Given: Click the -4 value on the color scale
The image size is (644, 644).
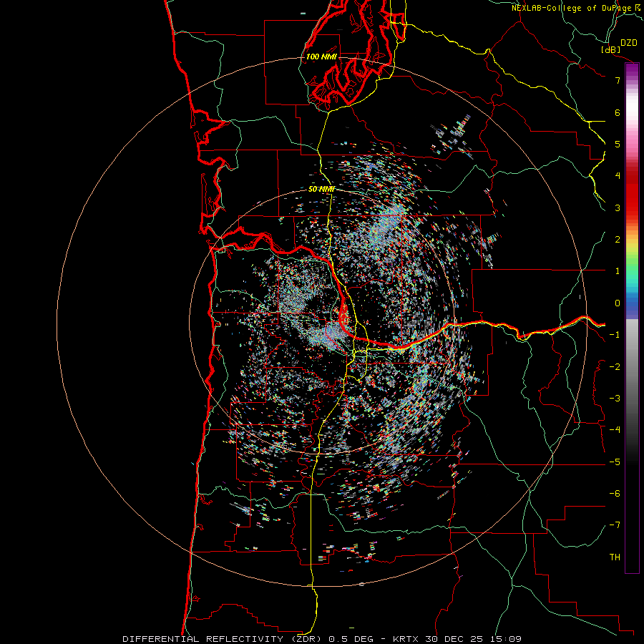Looking at the screenshot, I should [615, 430].
